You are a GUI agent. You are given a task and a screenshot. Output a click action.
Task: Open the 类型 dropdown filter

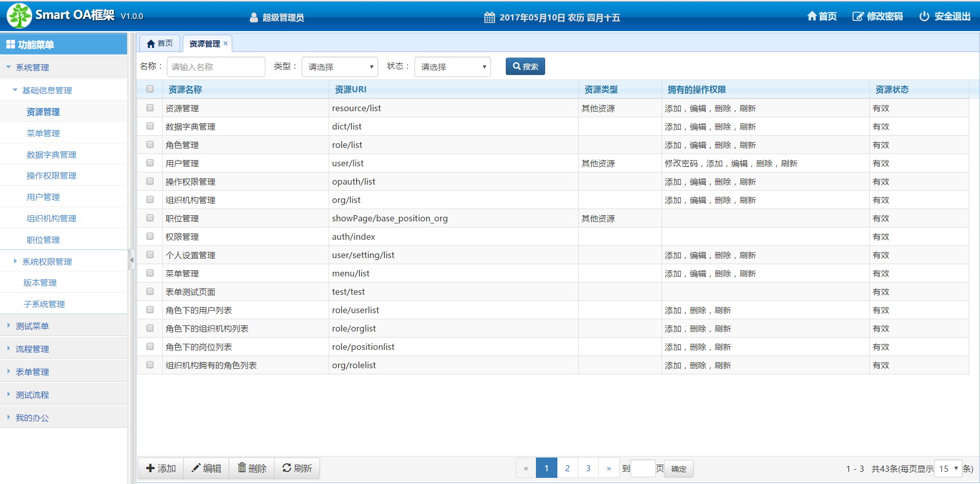coord(340,67)
